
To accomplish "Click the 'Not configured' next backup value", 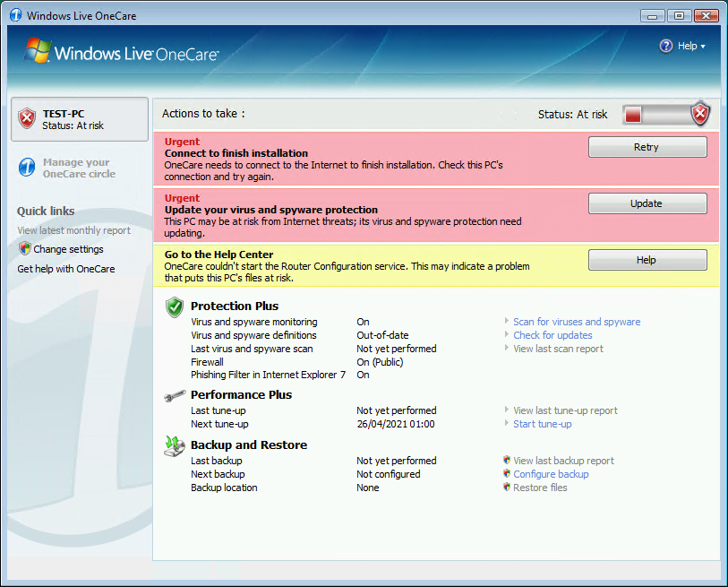I will coord(388,474).
